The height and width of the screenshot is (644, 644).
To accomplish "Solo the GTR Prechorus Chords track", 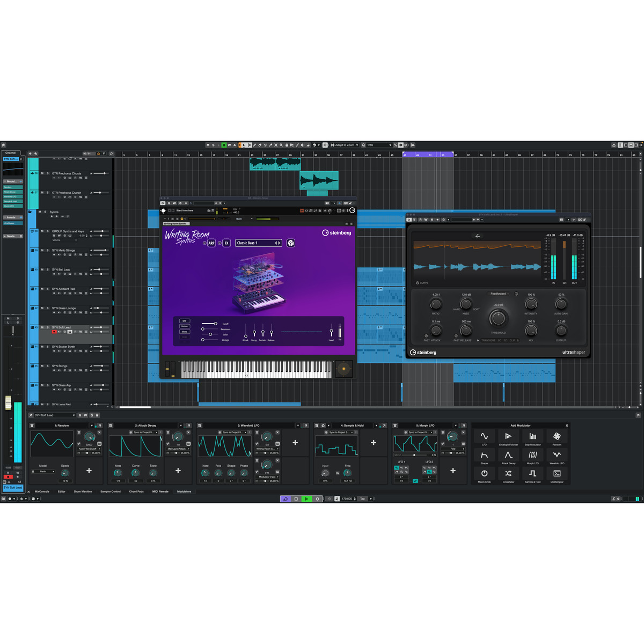I will (x=47, y=173).
